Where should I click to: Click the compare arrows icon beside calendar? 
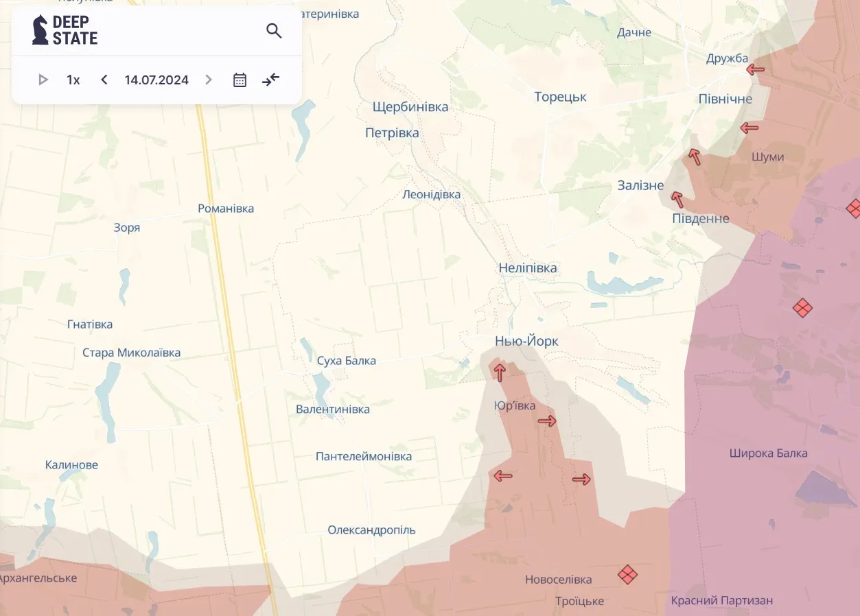pos(271,80)
